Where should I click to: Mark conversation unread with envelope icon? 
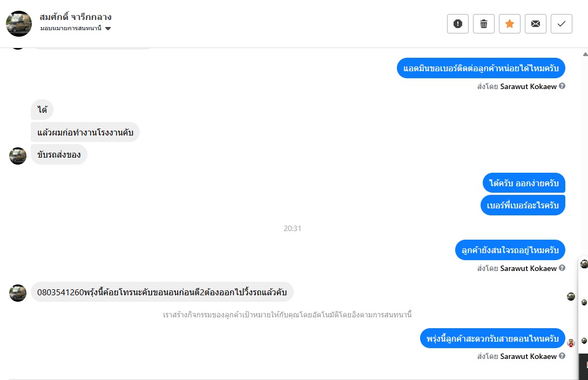click(x=535, y=24)
